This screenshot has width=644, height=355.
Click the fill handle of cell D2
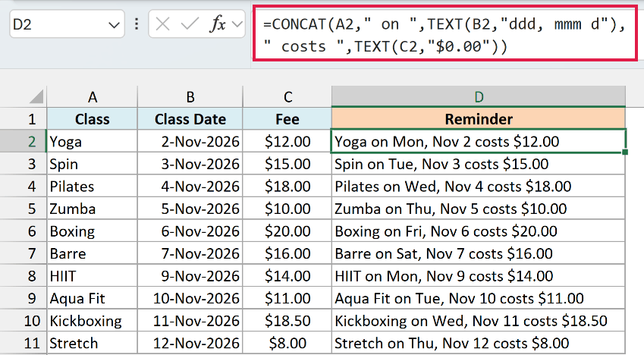point(625,152)
